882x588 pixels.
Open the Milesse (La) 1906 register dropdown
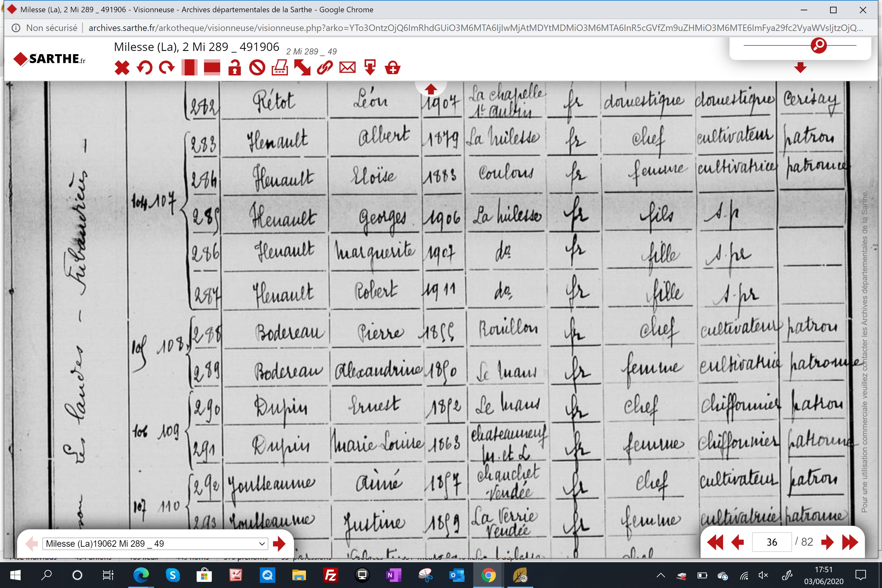pos(155,544)
